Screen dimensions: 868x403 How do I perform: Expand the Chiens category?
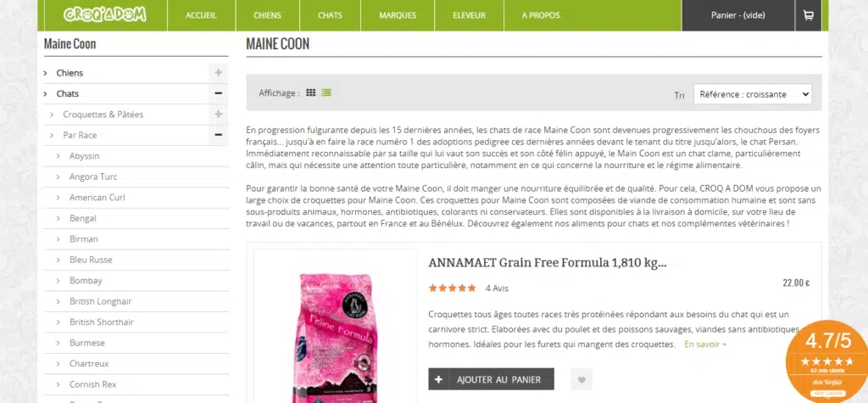pos(218,73)
